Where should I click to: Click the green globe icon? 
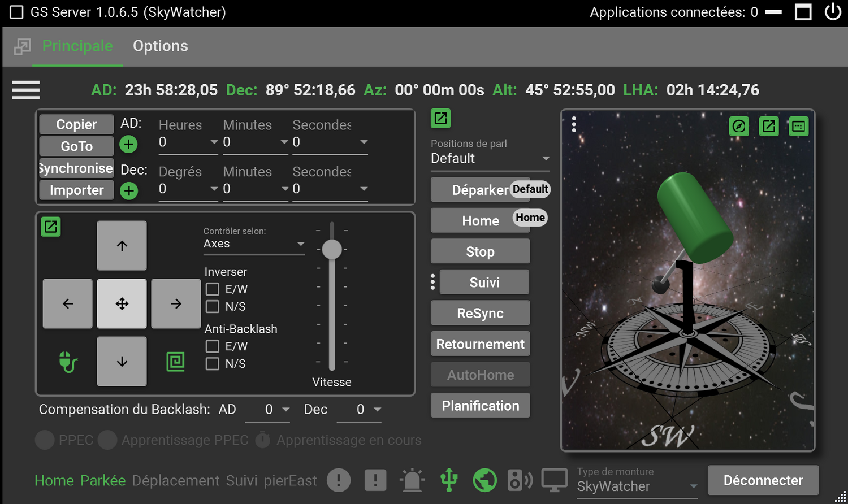coord(485,480)
